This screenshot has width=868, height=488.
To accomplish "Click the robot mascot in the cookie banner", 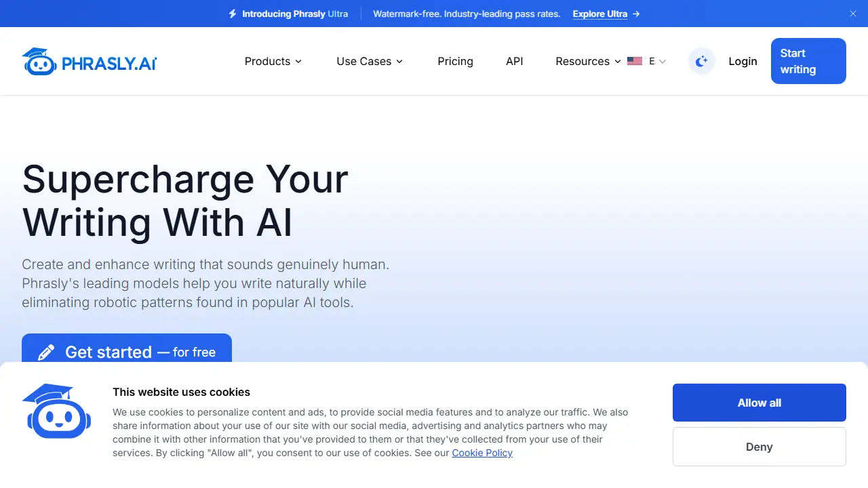I will coord(56,411).
